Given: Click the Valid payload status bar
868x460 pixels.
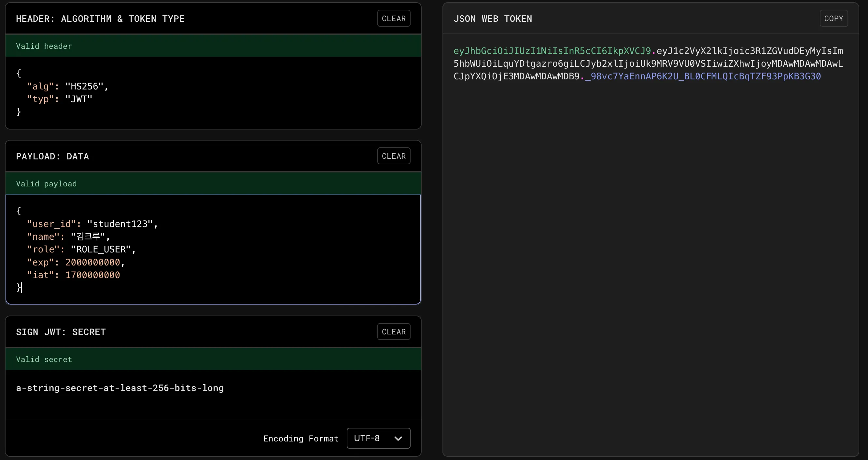Looking at the screenshot, I should [x=213, y=183].
